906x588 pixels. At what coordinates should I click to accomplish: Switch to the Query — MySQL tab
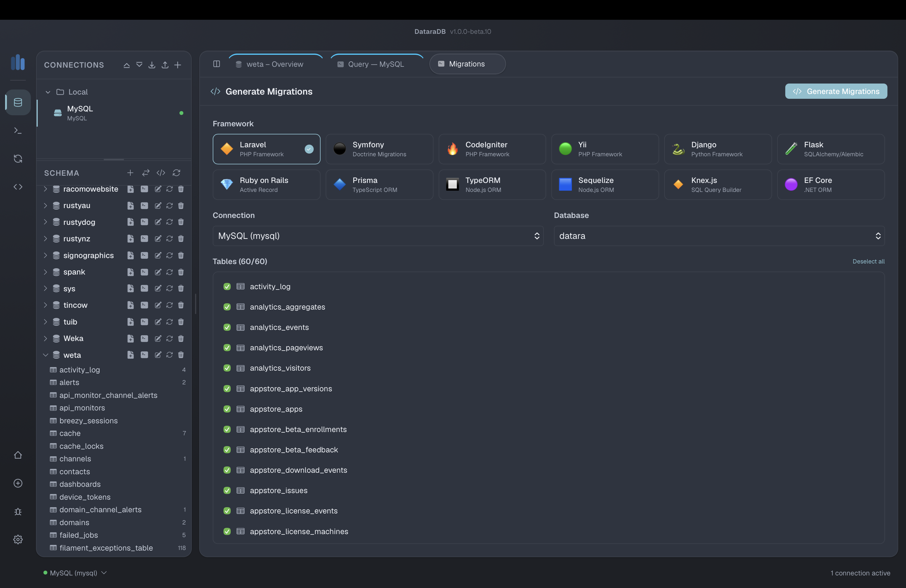(377, 64)
